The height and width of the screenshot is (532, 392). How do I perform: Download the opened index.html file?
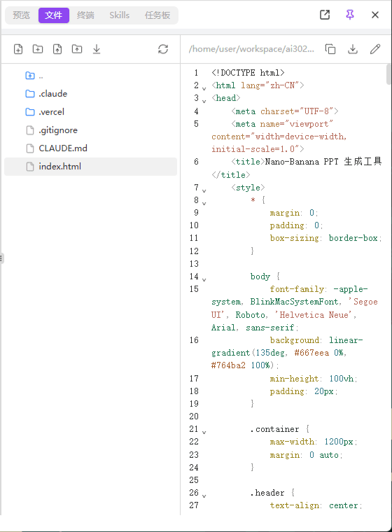[353, 49]
